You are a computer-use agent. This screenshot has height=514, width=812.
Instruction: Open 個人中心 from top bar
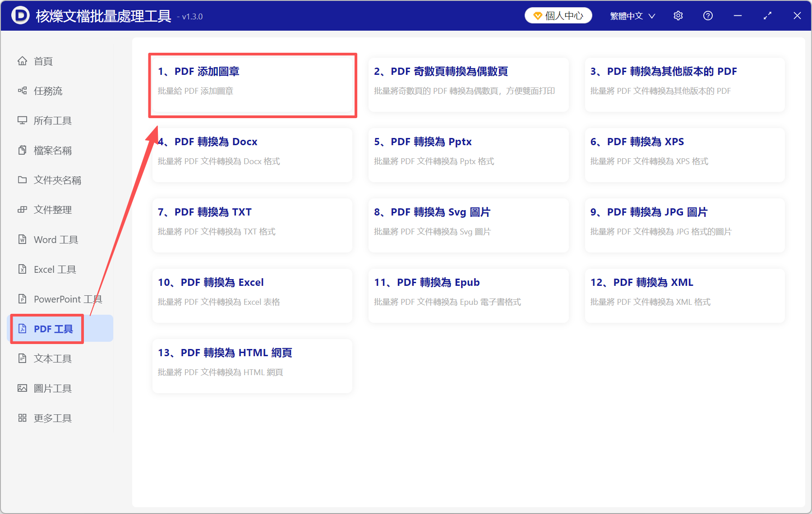[x=558, y=15]
